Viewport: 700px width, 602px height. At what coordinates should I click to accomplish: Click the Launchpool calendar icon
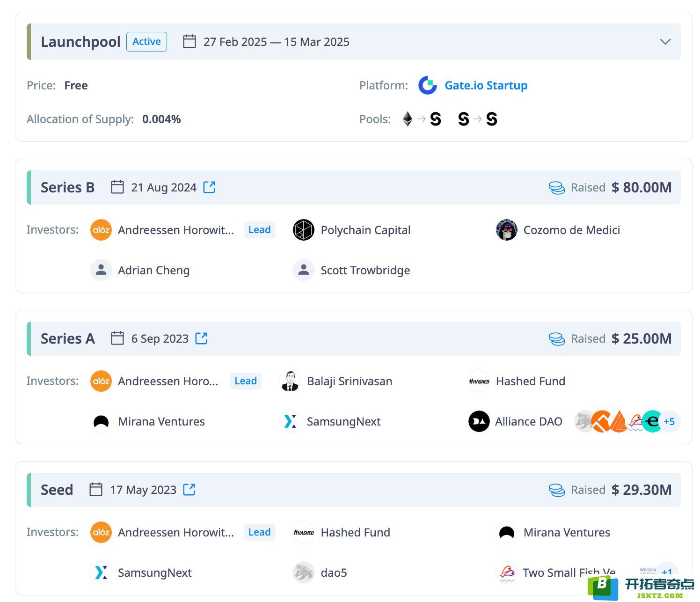coord(190,41)
